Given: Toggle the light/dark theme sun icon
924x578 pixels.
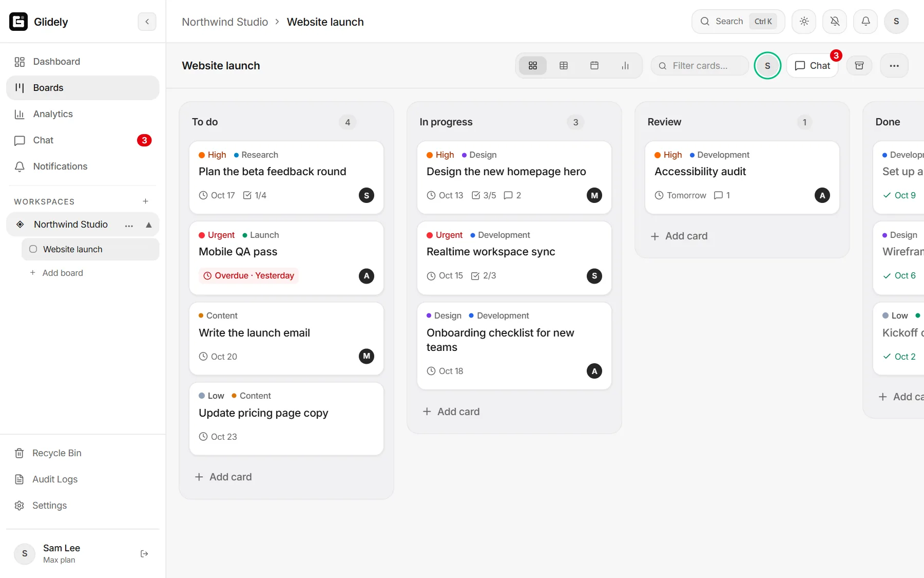Looking at the screenshot, I should tap(804, 22).
